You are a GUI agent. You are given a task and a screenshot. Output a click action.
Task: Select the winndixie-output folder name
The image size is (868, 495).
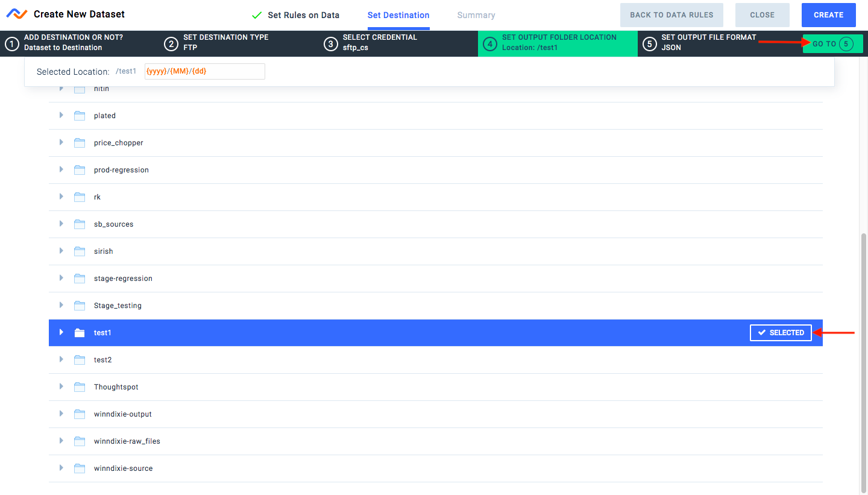click(123, 414)
